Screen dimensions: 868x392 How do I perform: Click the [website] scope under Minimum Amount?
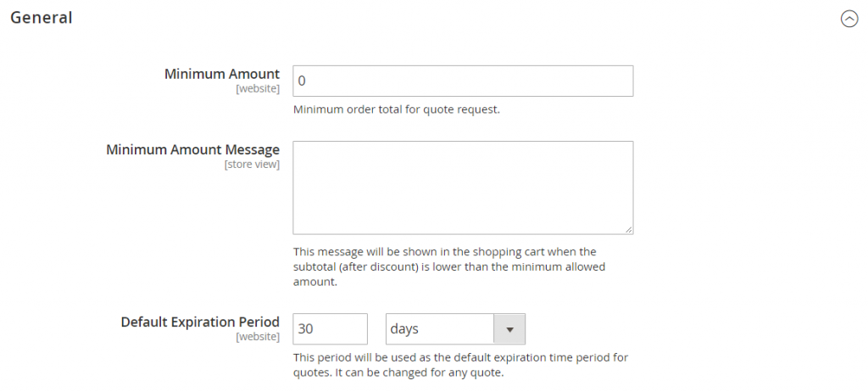coord(258,89)
